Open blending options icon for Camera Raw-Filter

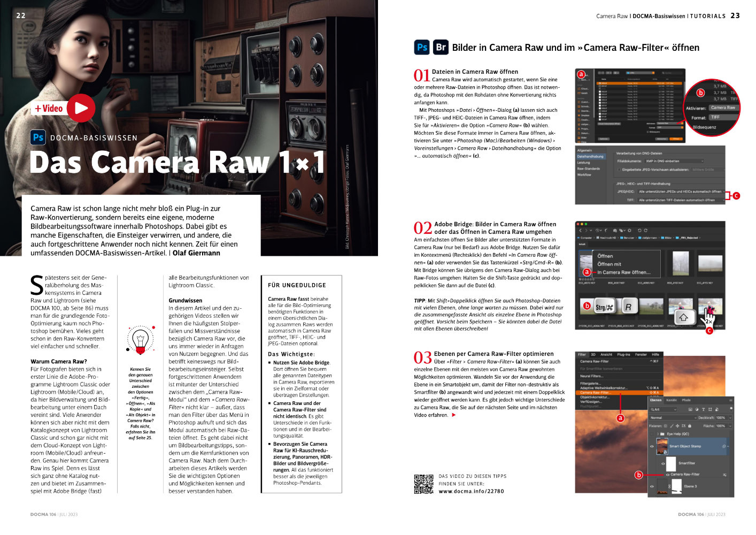pyautogui.click(x=724, y=475)
